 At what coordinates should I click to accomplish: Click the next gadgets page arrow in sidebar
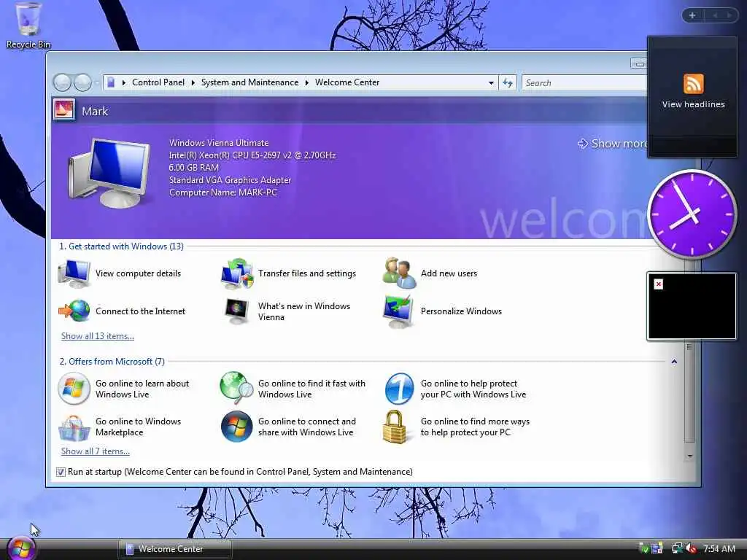[729, 15]
